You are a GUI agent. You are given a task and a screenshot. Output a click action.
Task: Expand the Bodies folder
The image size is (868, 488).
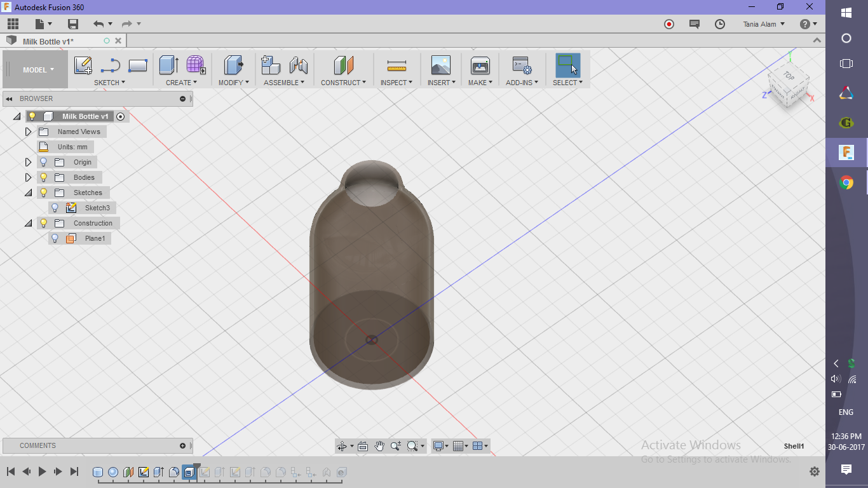tap(28, 177)
